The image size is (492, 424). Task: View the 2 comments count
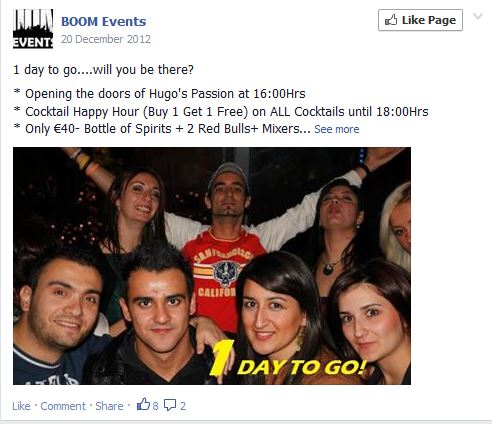183,406
